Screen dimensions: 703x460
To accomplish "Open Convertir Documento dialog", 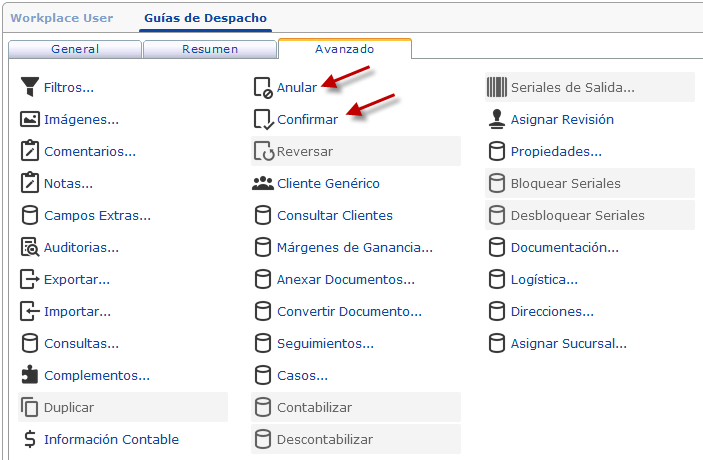I will click(x=349, y=311).
